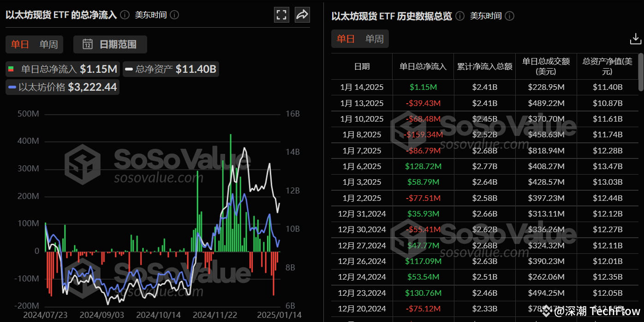Switch the table to 单周 view
644x322 pixels.
[x=374, y=38]
